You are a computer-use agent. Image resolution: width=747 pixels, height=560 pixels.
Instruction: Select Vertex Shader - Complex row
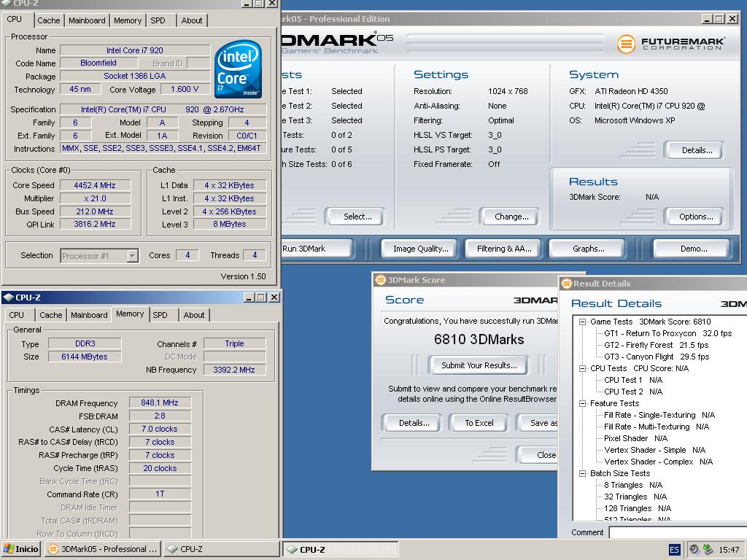[659, 462]
